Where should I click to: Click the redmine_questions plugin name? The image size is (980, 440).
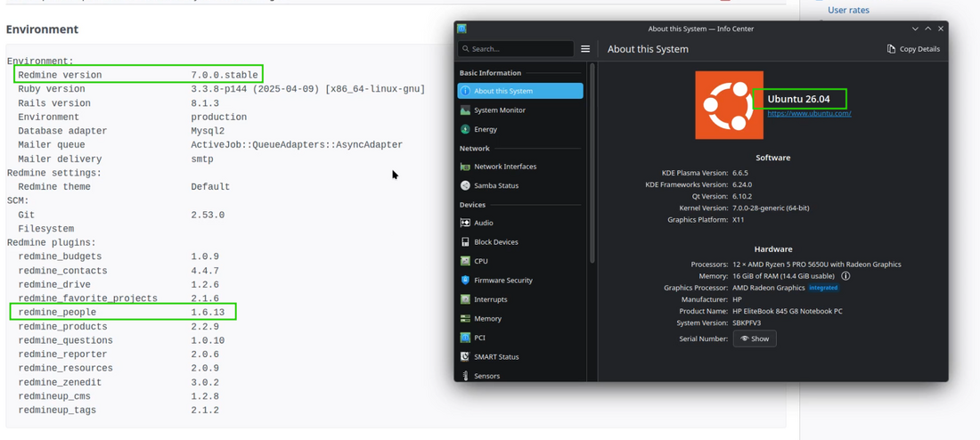point(65,340)
